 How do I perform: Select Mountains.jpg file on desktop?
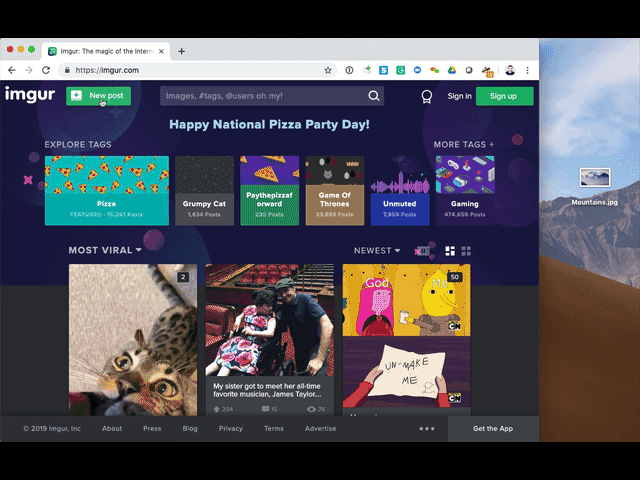click(x=595, y=187)
